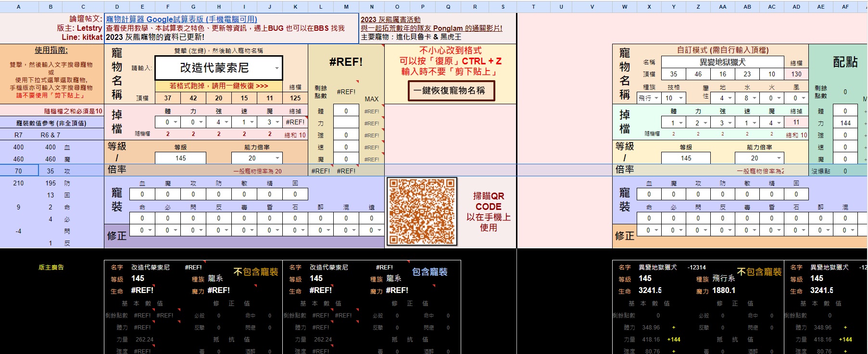The image size is (868, 354).
Task: Select column K header
Action: pyautogui.click(x=295, y=7)
